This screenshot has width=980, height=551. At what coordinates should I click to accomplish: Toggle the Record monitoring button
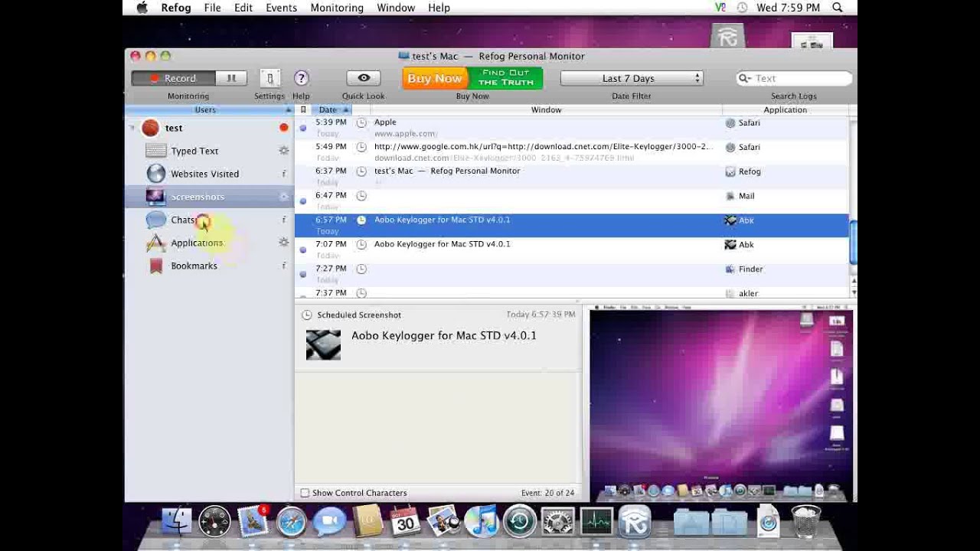click(173, 78)
